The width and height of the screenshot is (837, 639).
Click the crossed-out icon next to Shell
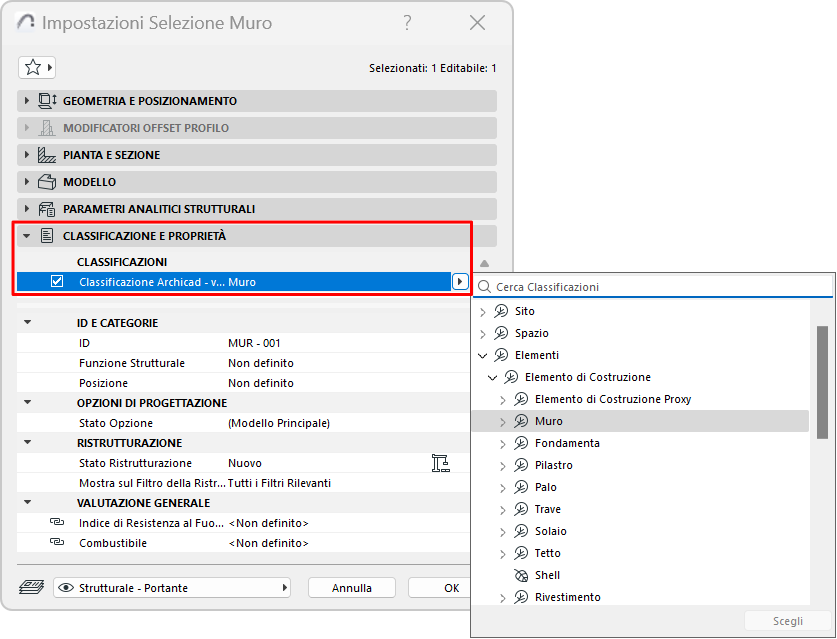pyautogui.click(x=521, y=575)
